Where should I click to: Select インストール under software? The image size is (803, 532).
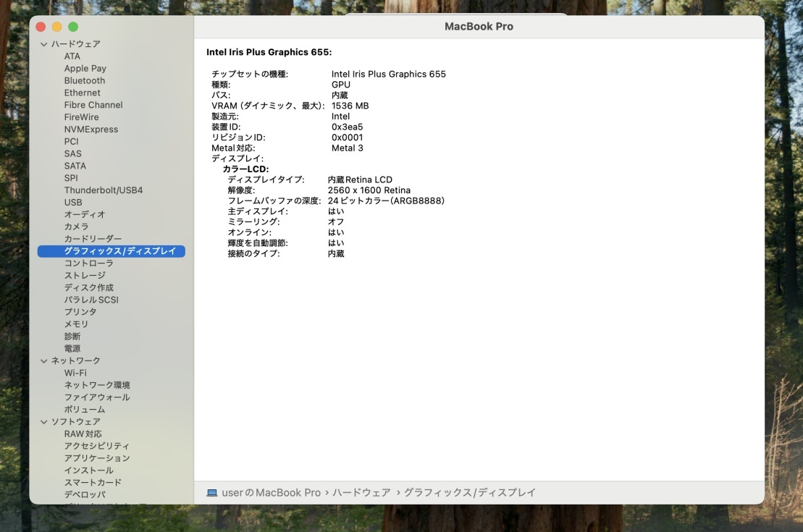(x=88, y=470)
